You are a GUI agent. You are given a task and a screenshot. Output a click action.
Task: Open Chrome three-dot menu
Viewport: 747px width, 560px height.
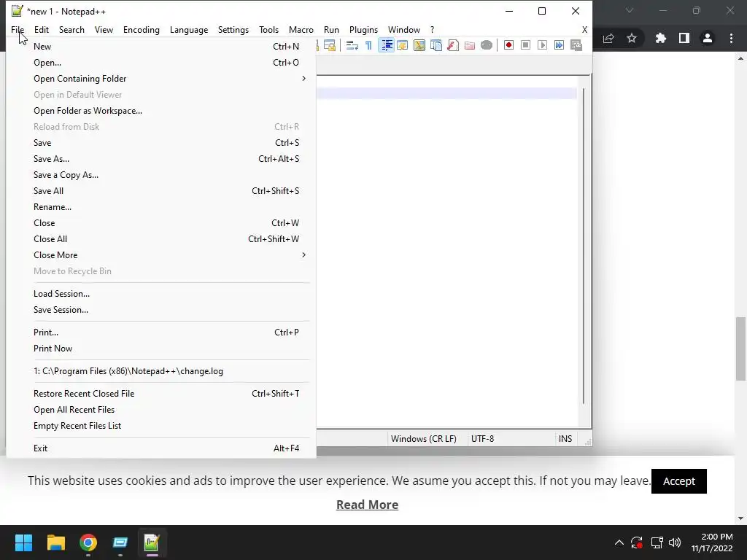pyautogui.click(x=731, y=38)
